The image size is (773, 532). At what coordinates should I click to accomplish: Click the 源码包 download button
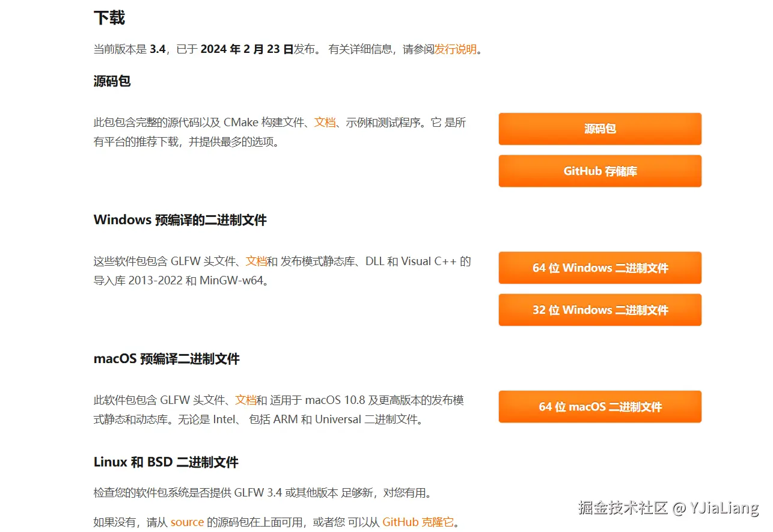(x=600, y=129)
